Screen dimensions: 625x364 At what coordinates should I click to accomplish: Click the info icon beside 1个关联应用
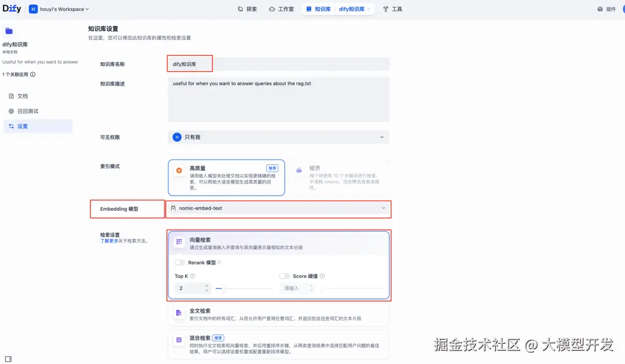(32, 74)
